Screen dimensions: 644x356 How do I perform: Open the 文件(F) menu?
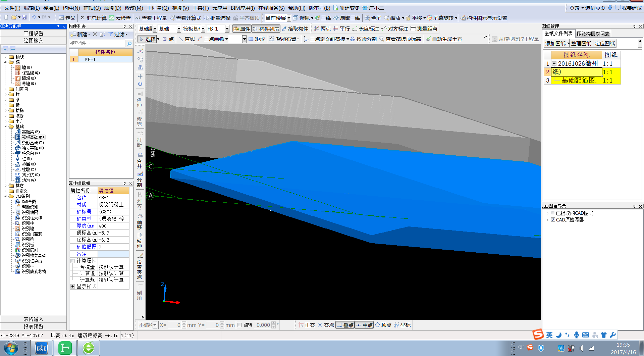[x=12, y=8]
